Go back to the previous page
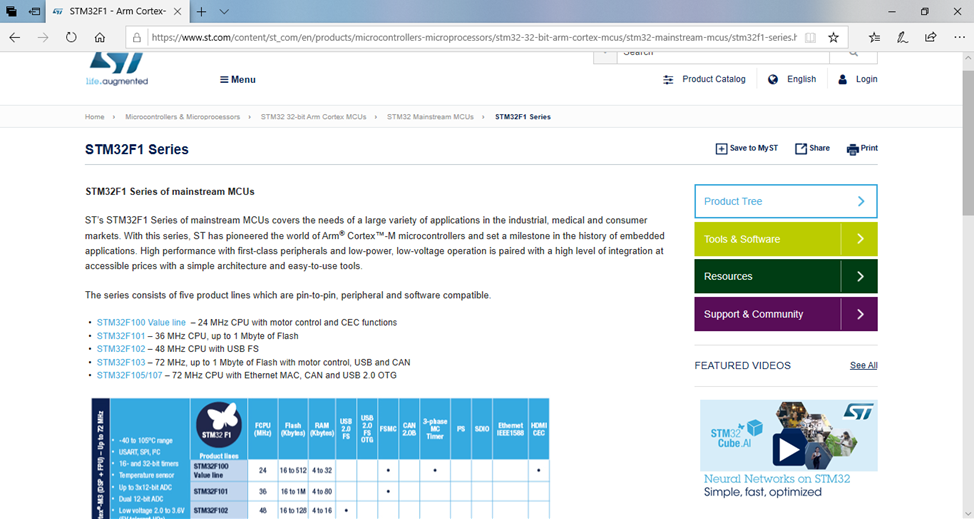Image resolution: width=974 pixels, height=519 pixels. point(14,37)
